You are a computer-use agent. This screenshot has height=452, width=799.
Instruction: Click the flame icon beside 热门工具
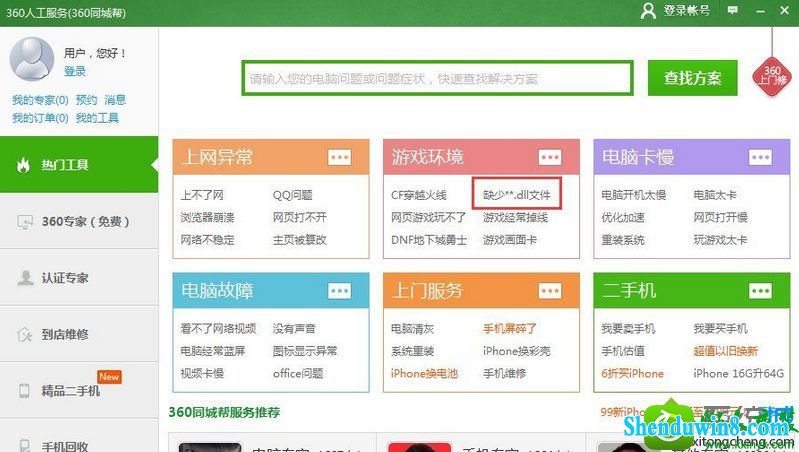click(x=23, y=165)
